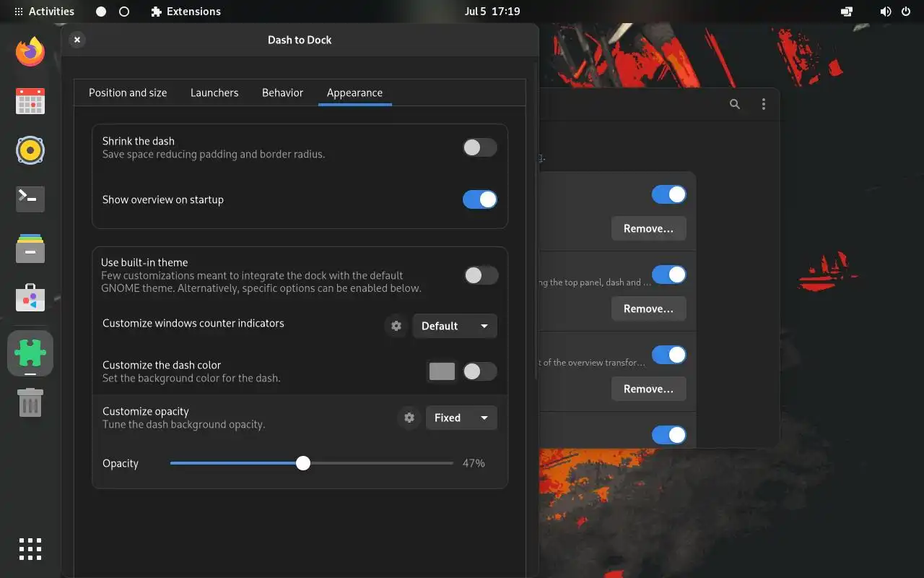
Task: Click the date and time clock
Action: coord(492,12)
